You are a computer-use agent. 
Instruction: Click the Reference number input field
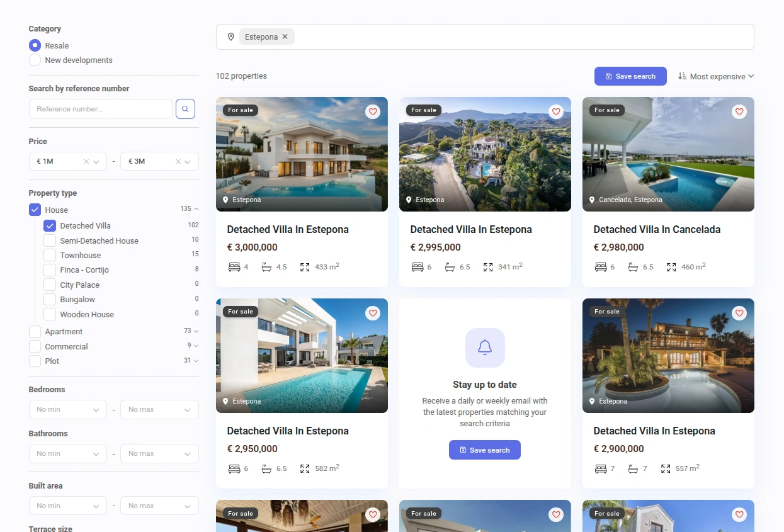(x=101, y=109)
